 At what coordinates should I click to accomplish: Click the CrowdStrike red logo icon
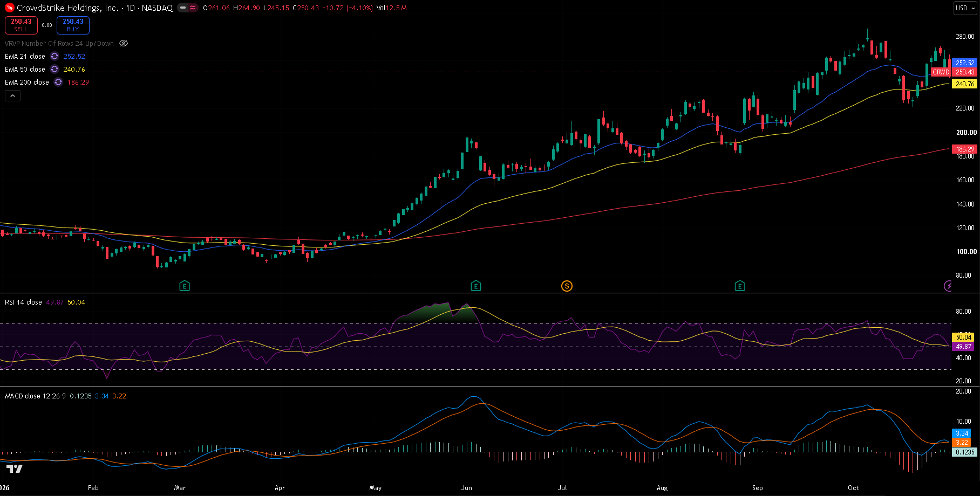10,8
